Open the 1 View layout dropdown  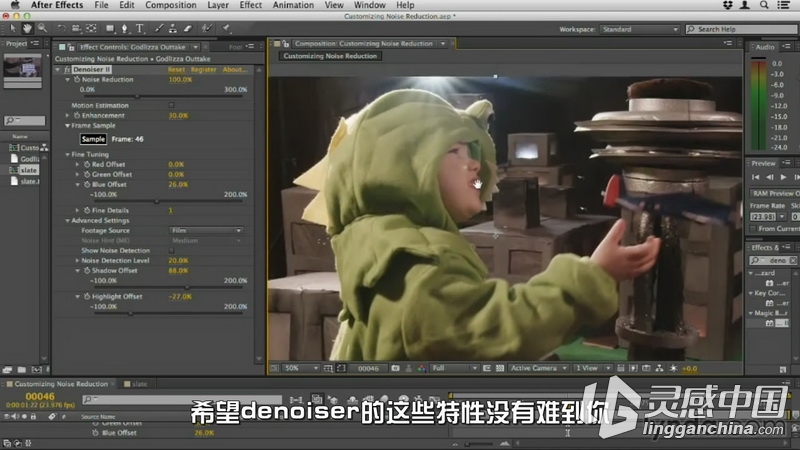click(593, 368)
